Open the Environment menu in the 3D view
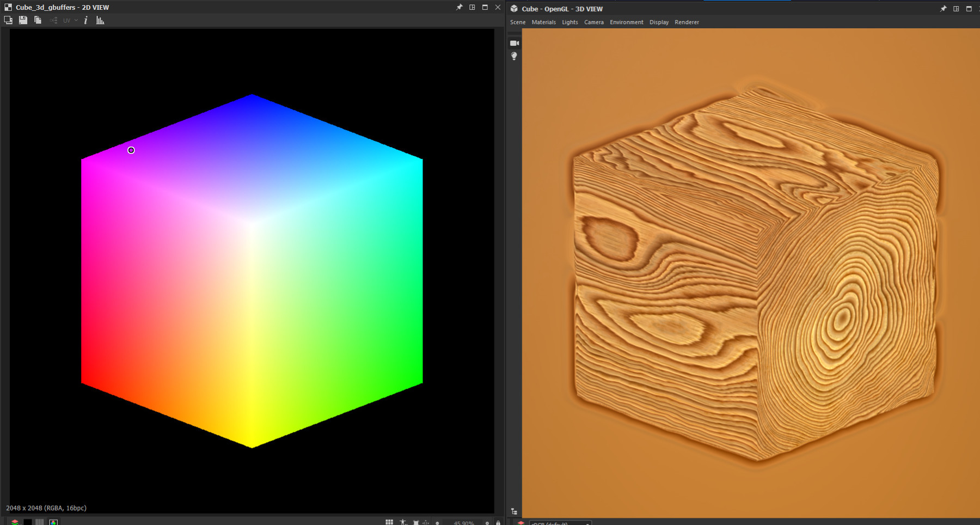 click(x=626, y=22)
